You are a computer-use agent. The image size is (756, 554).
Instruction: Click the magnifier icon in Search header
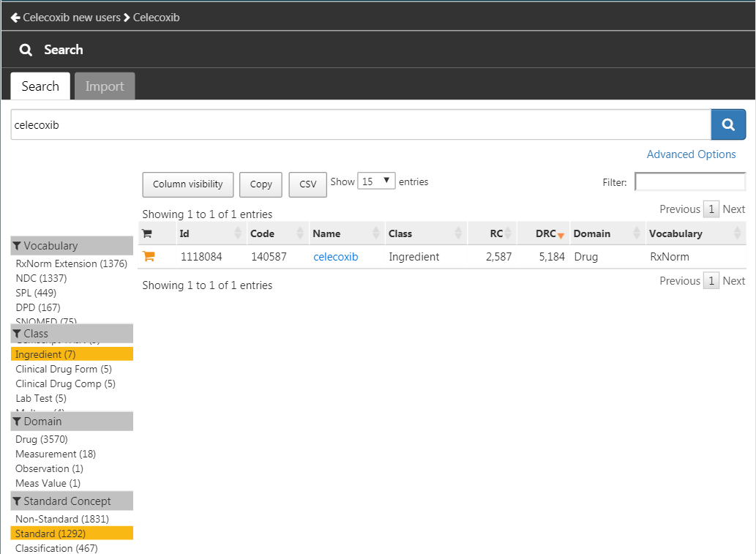pyautogui.click(x=26, y=50)
